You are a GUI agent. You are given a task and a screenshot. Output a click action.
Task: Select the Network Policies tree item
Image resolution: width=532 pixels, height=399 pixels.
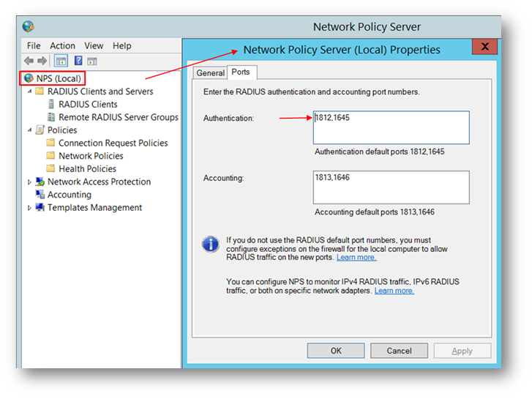[91, 156]
